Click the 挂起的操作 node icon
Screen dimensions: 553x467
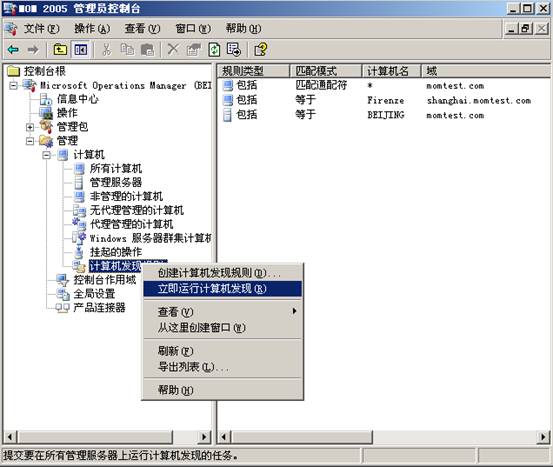tap(79, 252)
